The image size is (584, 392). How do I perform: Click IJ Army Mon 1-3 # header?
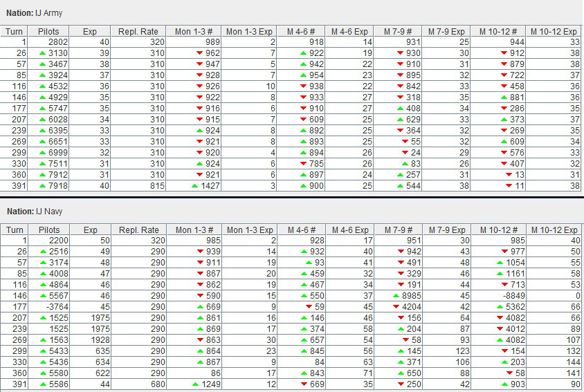coord(194,31)
